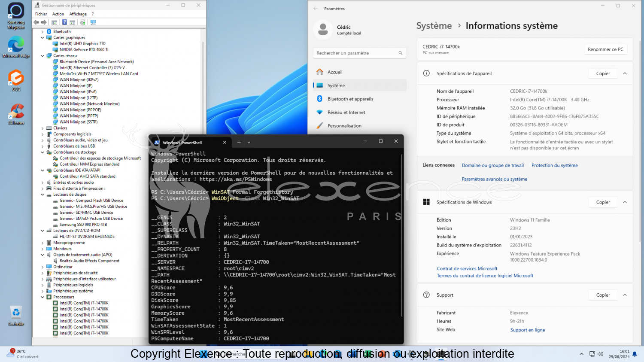Close the Windows PowerShell tab with its X
Image resolution: width=644 pixels, height=362 pixels.
tap(225, 142)
